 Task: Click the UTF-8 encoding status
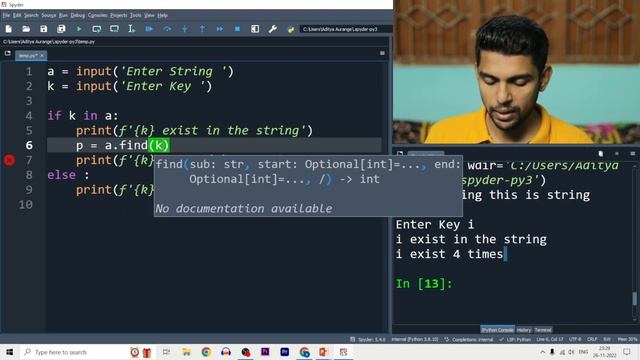point(575,340)
